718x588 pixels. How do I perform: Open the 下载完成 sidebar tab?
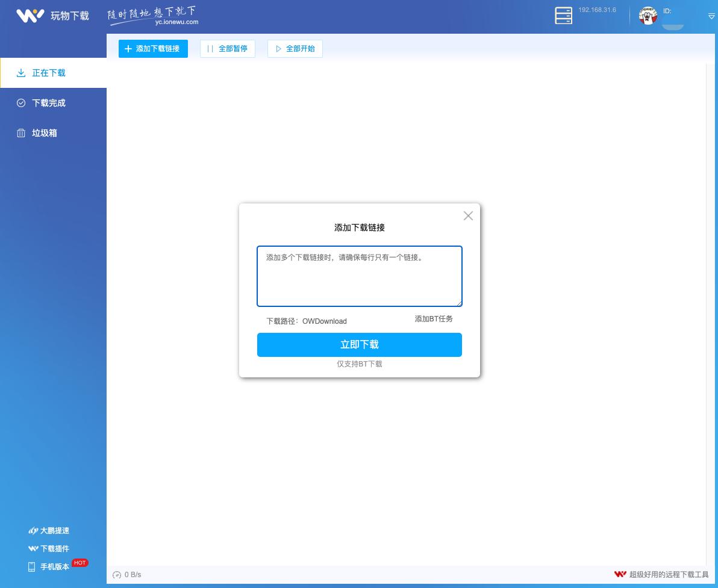(53, 103)
